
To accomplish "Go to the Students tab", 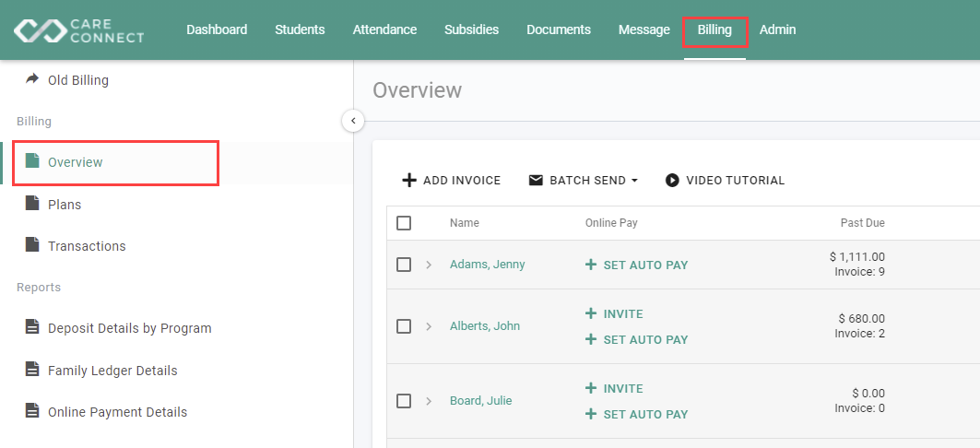I will click(300, 29).
